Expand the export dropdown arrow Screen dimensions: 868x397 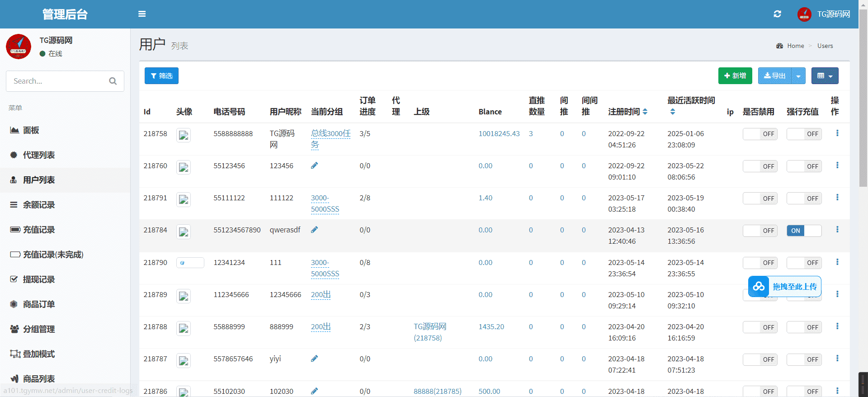pos(798,76)
